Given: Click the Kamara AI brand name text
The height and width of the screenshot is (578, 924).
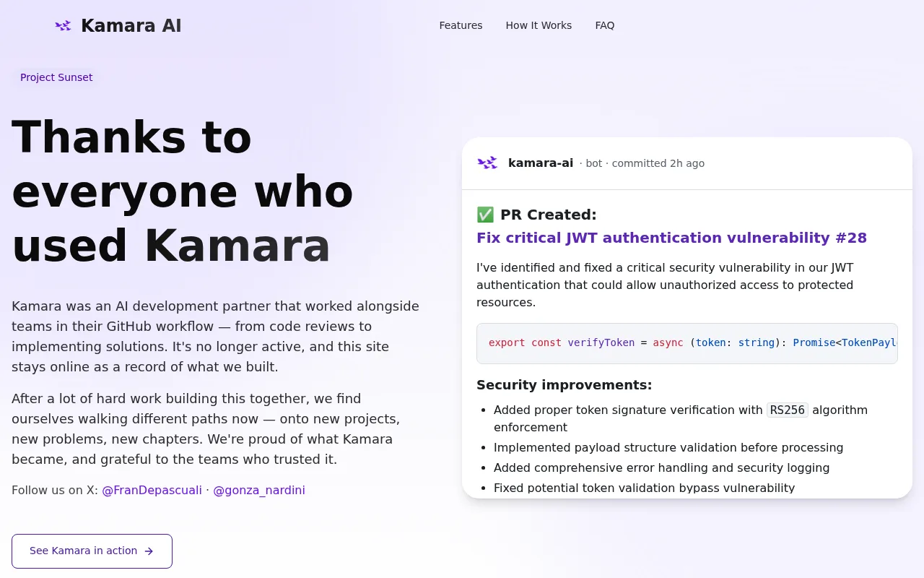Looking at the screenshot, I should coord(131,26).
